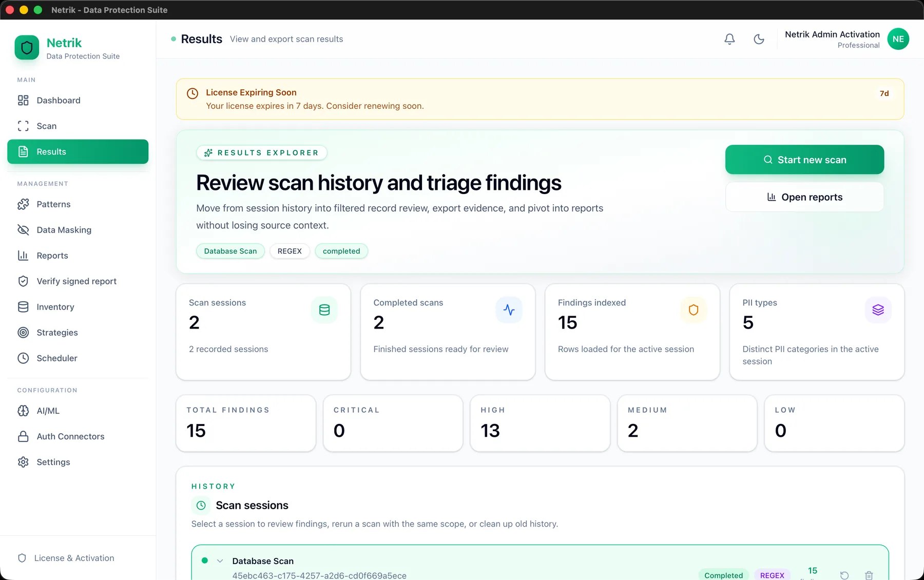Click the License & Activation shield icon

(22, 558)
